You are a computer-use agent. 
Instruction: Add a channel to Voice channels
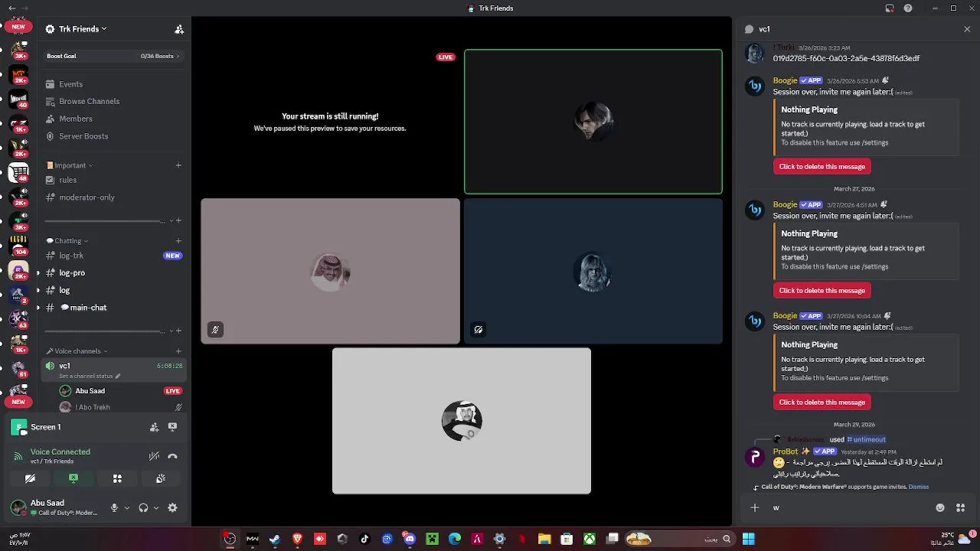[x=178, y=351]
